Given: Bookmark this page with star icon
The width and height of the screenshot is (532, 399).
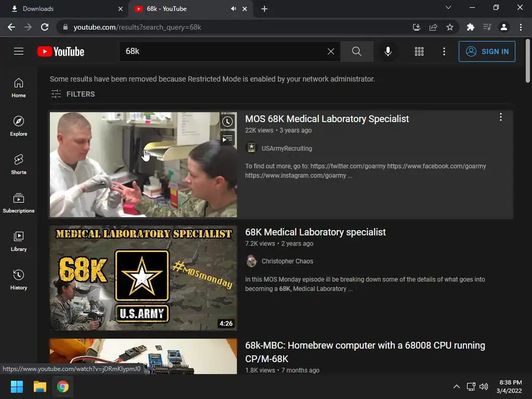Looking at the screenshot, I should [450, 27].
